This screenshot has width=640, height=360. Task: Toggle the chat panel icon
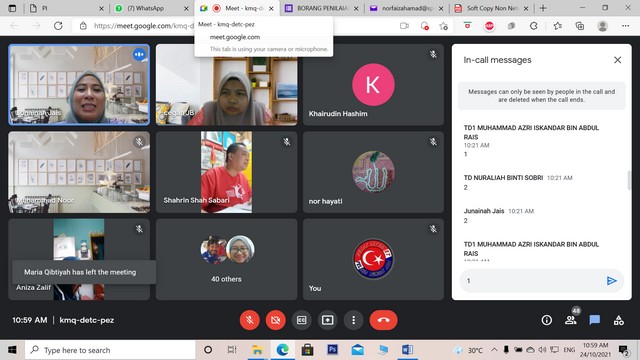click(x=595, y=320)
